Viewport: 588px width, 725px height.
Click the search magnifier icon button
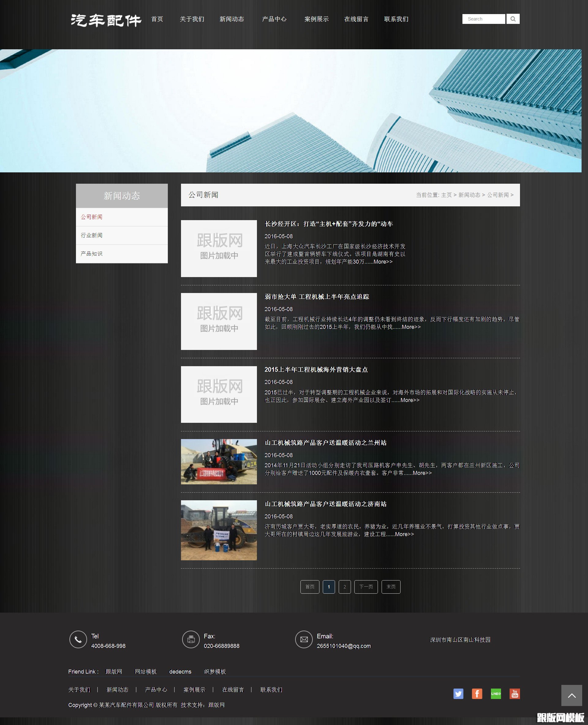[513, 19]
